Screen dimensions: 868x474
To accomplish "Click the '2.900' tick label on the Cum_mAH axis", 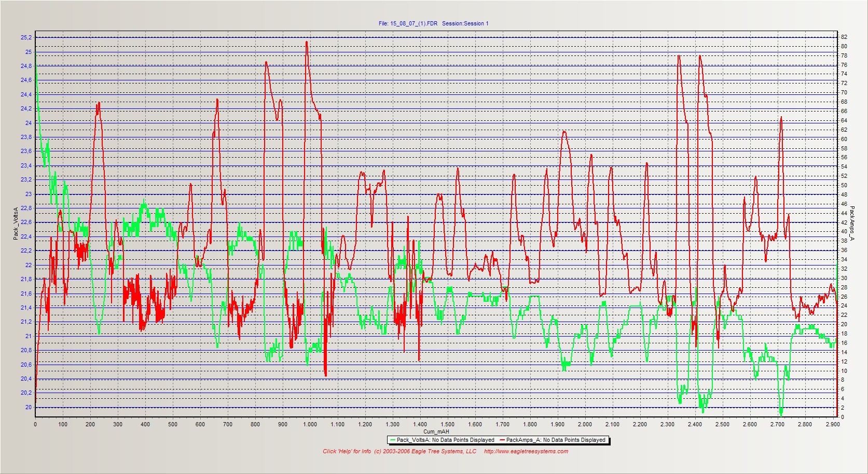I will (832, 424).
